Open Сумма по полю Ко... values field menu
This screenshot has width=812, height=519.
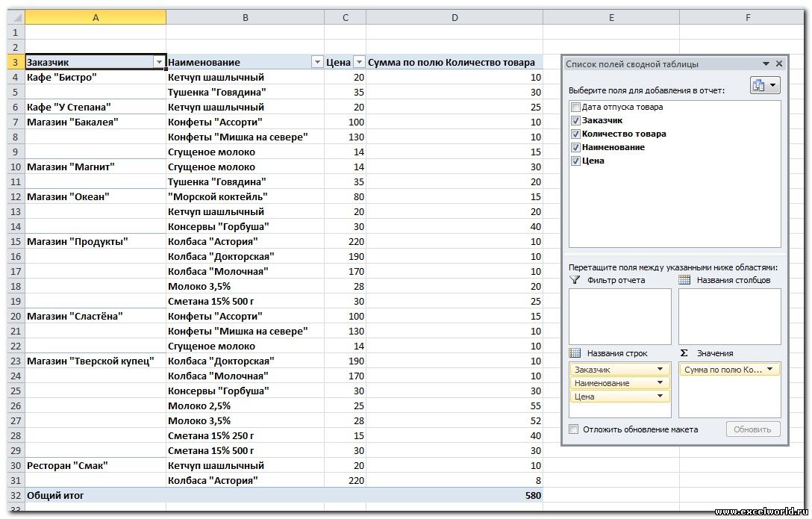coord(770,370)
